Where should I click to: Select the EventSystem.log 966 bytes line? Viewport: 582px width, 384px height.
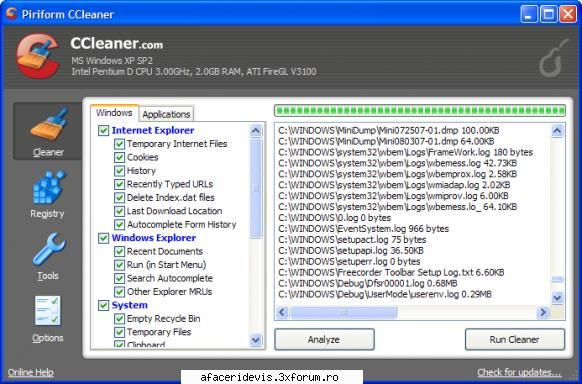coord(363,229)
